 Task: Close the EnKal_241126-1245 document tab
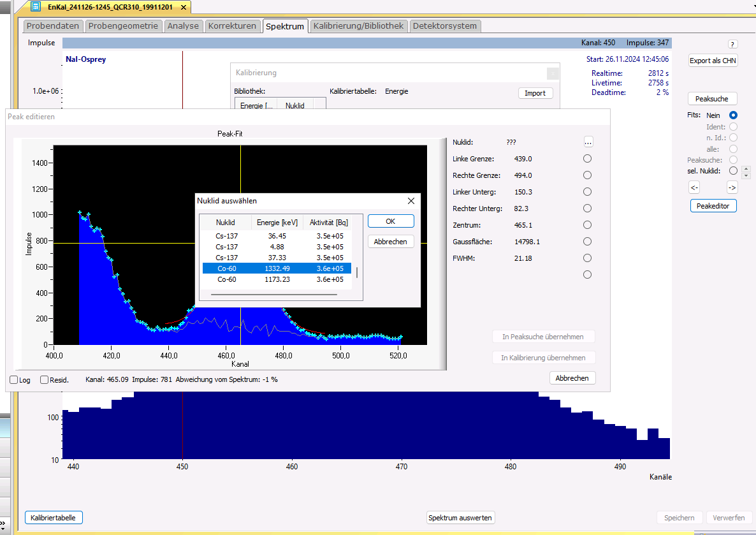coord(184,7)
